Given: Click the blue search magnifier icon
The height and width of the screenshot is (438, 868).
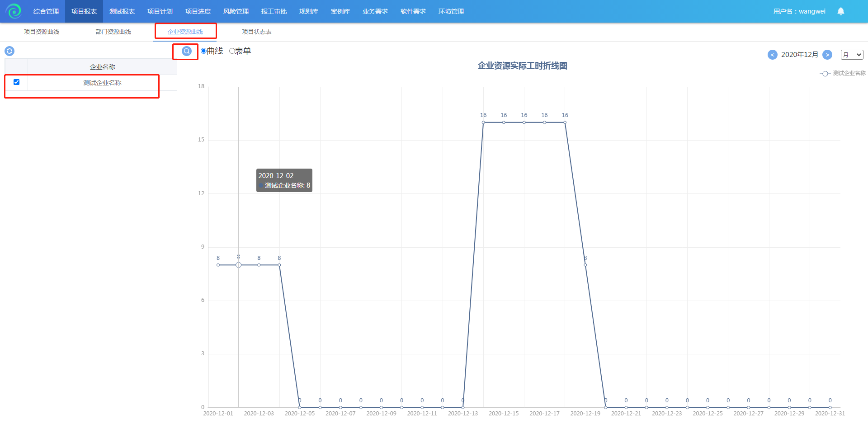Looking at the screenshot, I should [186, 51].
